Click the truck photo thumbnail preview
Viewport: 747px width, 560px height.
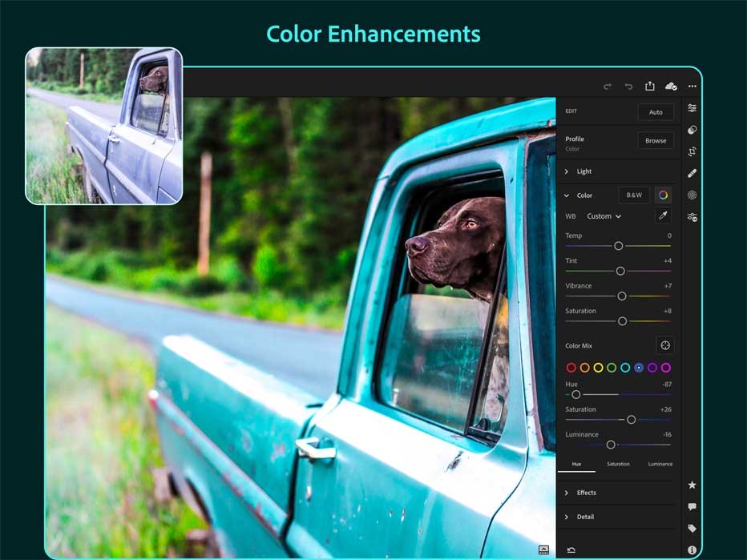(103, 124)
